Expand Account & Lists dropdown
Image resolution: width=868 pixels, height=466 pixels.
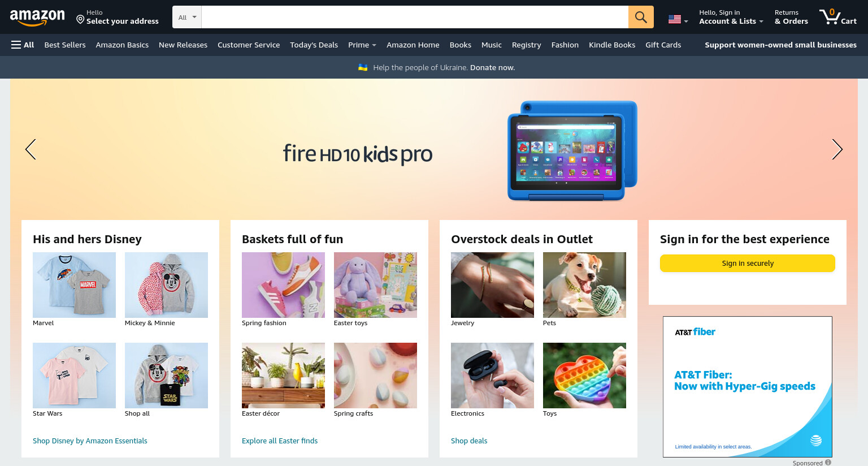point(731,17)
